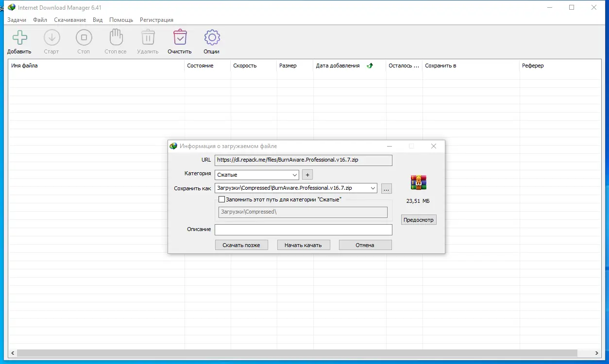This screenshot has height=364, width=609.
Task: Click the Internet Download Manager 6.41 title text
Action: click(x=60, y=8)
